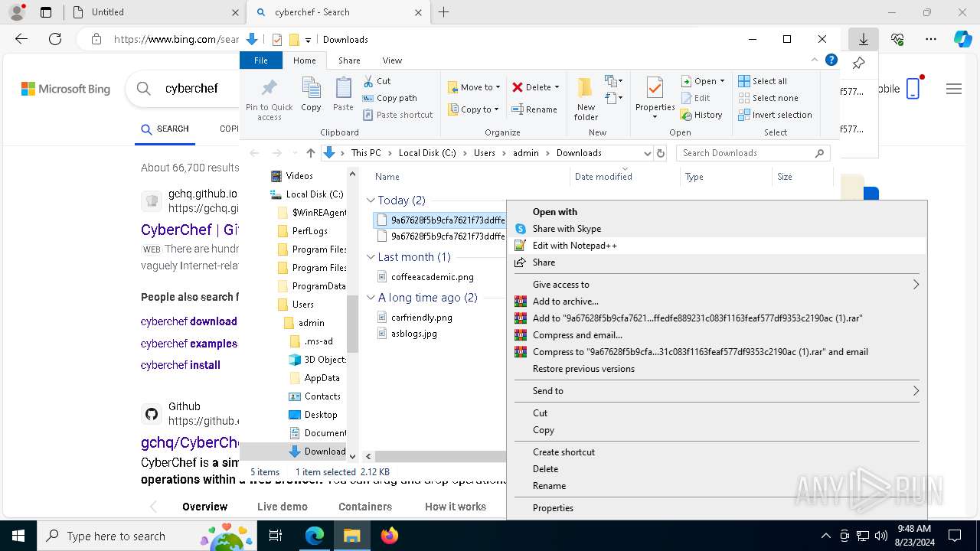Choose Compress and email...
This screenshot has width=980, height=551.
coord(716,335)
